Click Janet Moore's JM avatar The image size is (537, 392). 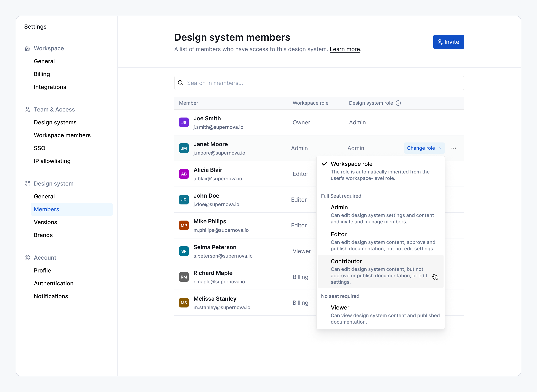click(184, 148)
